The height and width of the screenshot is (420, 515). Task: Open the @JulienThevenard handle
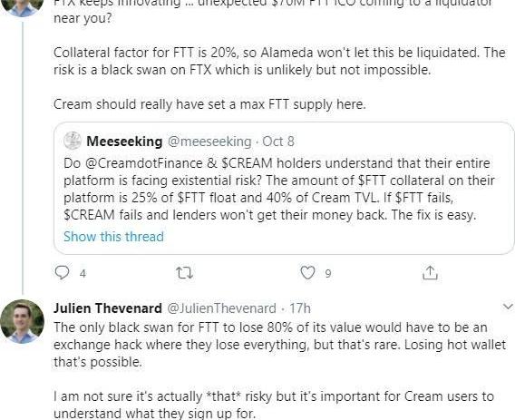pos(222,308)
